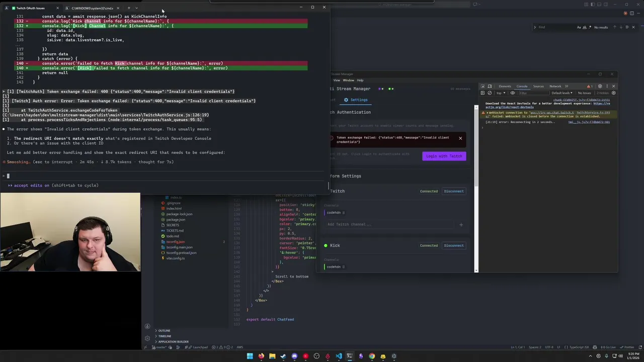Open tsconfig.json in the file explorer
The width and height of the screenshot is (644, 362).
coord(175,242)
